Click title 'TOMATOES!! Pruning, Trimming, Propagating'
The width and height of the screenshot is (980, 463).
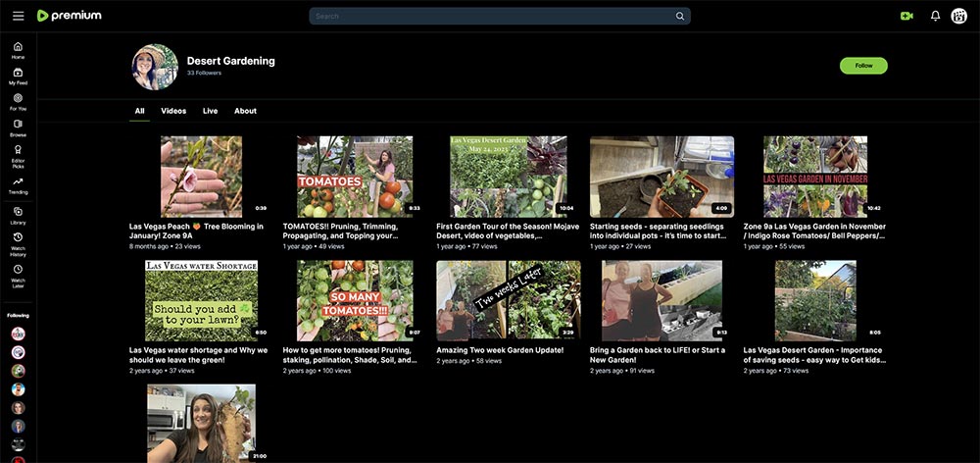tap(341, 231)
